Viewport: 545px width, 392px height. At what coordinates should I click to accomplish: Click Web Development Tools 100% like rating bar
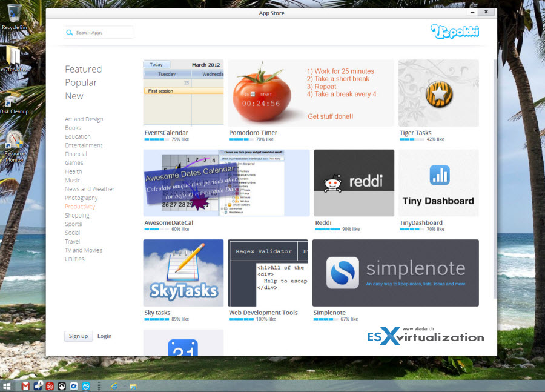pyautogui.click(x=241, y=319)
